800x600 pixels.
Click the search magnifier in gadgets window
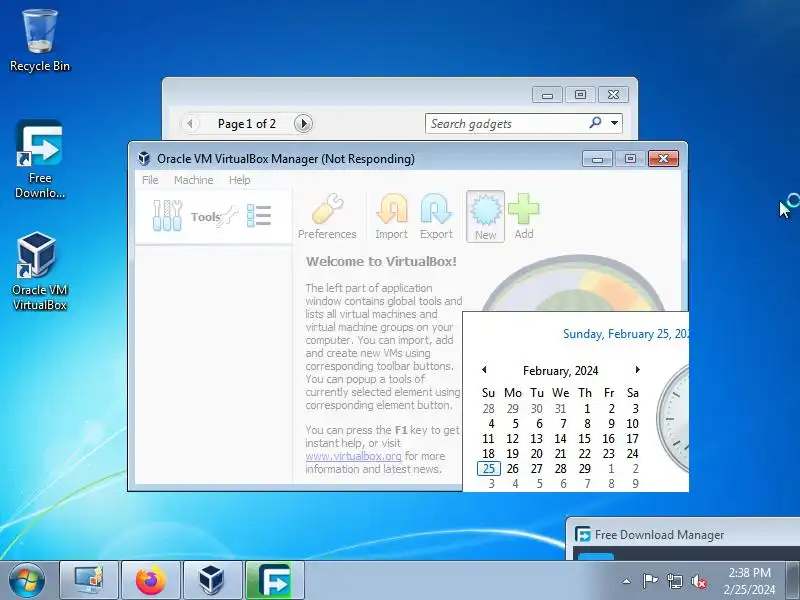click(595, 123)
